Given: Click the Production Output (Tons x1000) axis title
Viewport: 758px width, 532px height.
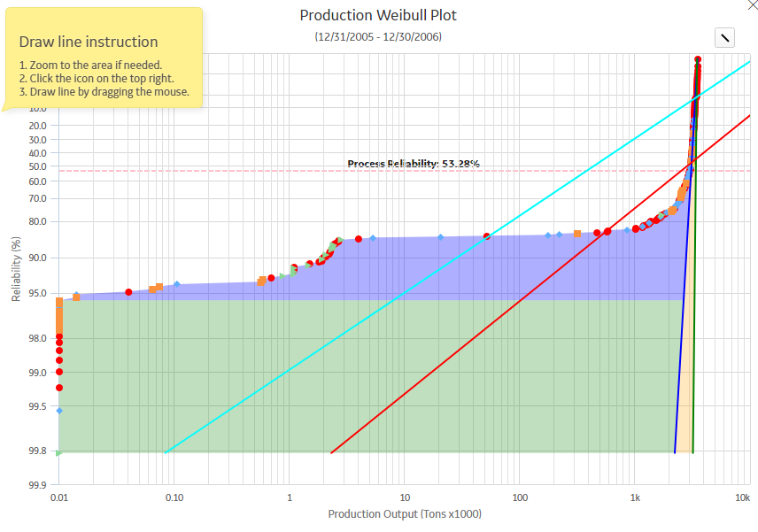Looking at the screenshot, I should click(x=405, y=513).
